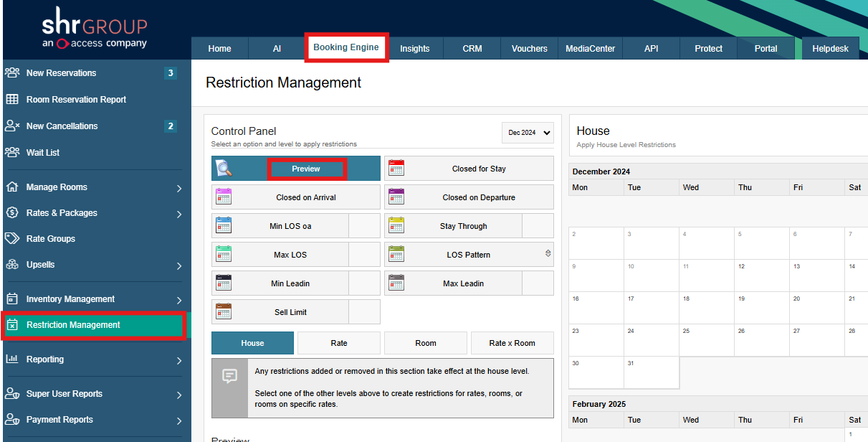868x442 pixels.
Task: Click the Rates & Packages dollar icon
Action: tap(12, 212)
